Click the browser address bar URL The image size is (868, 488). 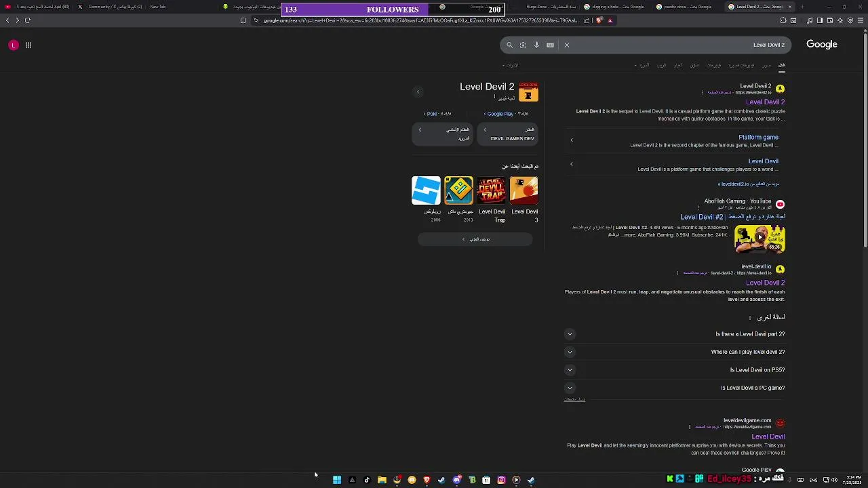(x=420, y=20)
